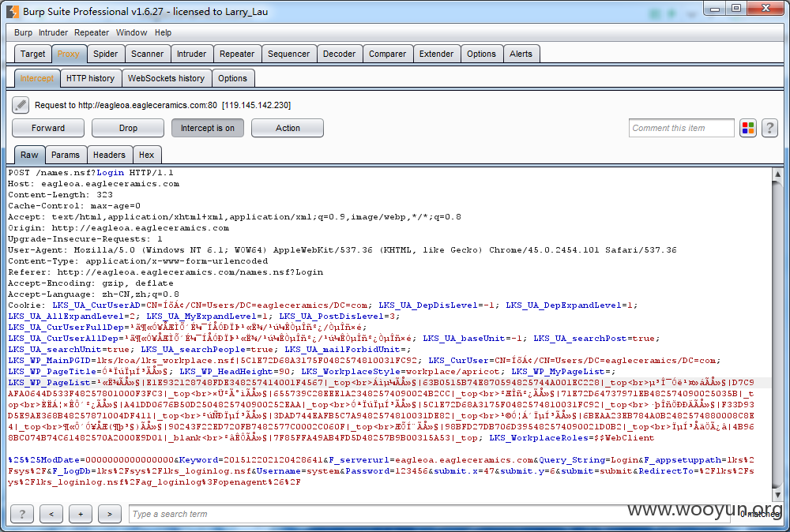Click the User-Agent header line
The image size is (790, 532).
tap(342, 250)
